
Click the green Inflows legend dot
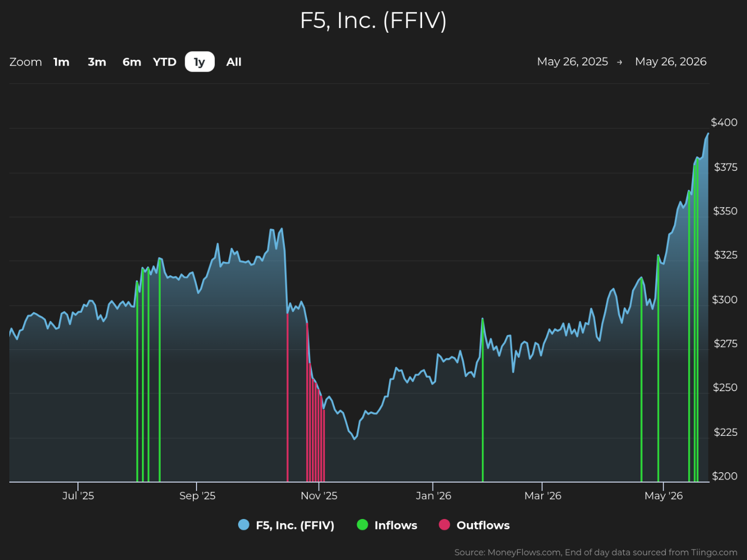coord(362,525)
